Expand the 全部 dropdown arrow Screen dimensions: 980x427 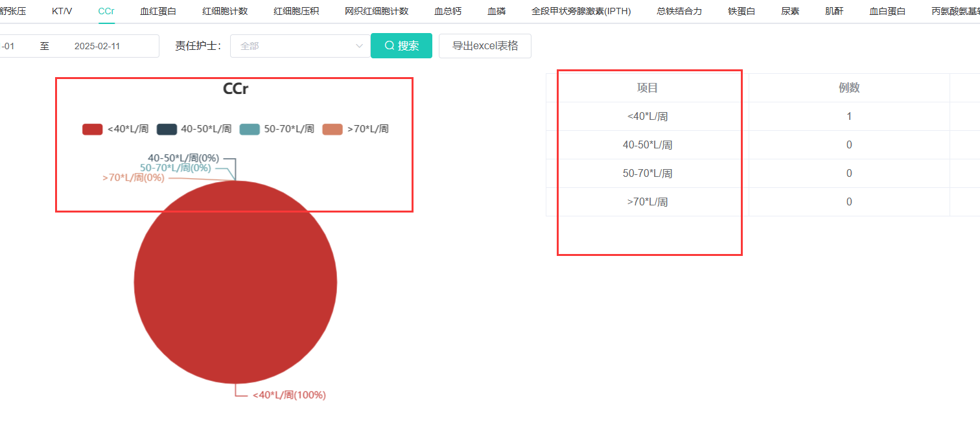359,46
